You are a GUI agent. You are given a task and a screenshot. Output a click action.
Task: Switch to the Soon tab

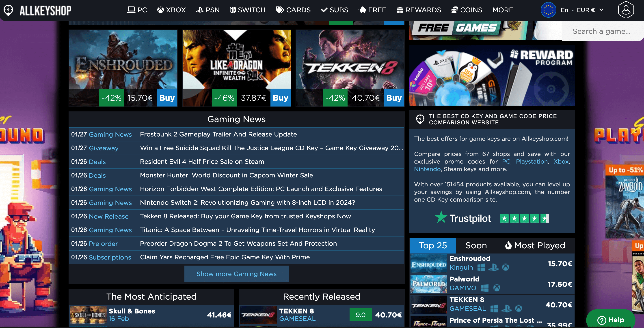(476, 245)
